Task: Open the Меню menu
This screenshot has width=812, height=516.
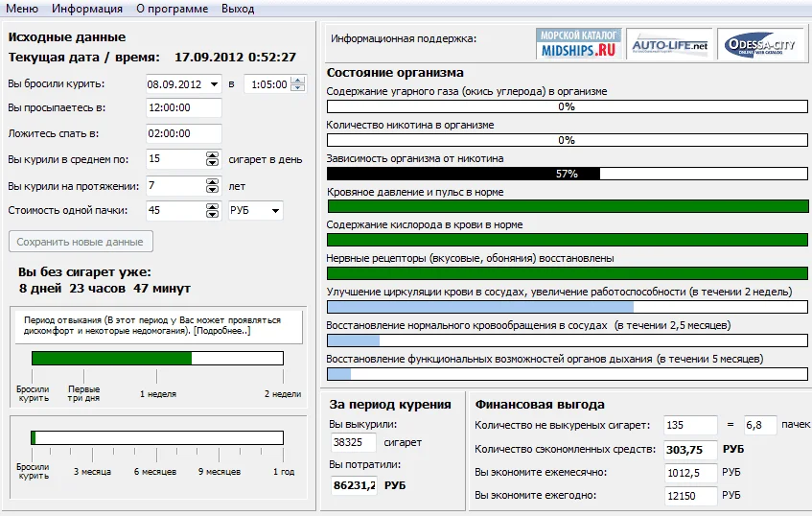Action: [x=22, y=9]
